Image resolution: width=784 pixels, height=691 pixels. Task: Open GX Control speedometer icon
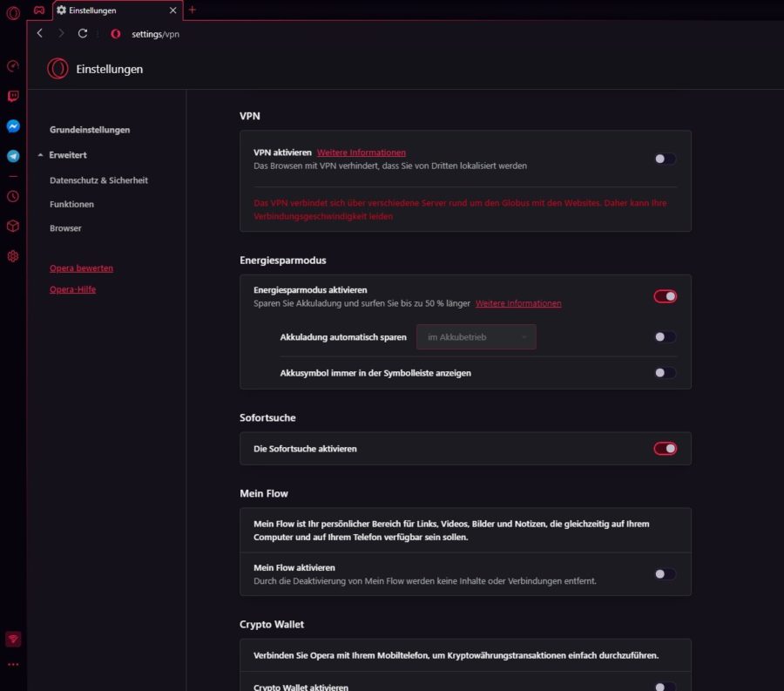tap(13, 66)
